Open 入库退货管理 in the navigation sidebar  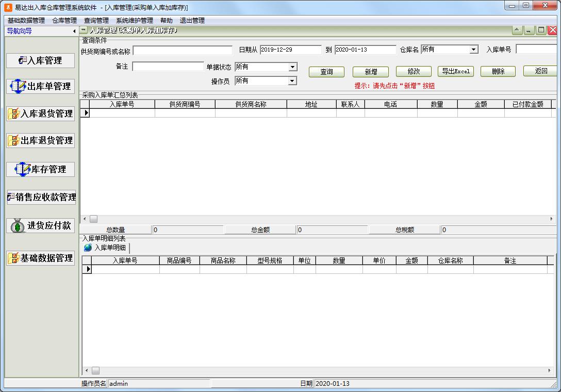40,113
